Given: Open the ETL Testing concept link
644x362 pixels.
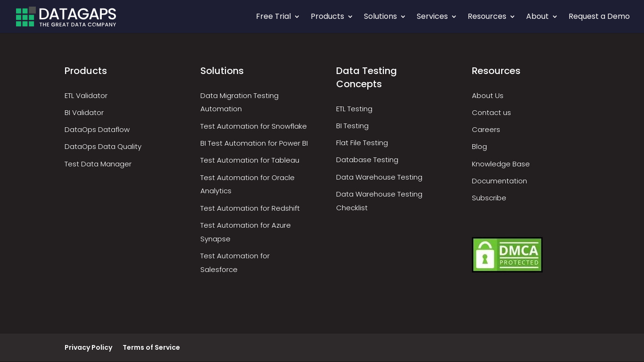Looking at the screenshot, I should click(354, 109).
